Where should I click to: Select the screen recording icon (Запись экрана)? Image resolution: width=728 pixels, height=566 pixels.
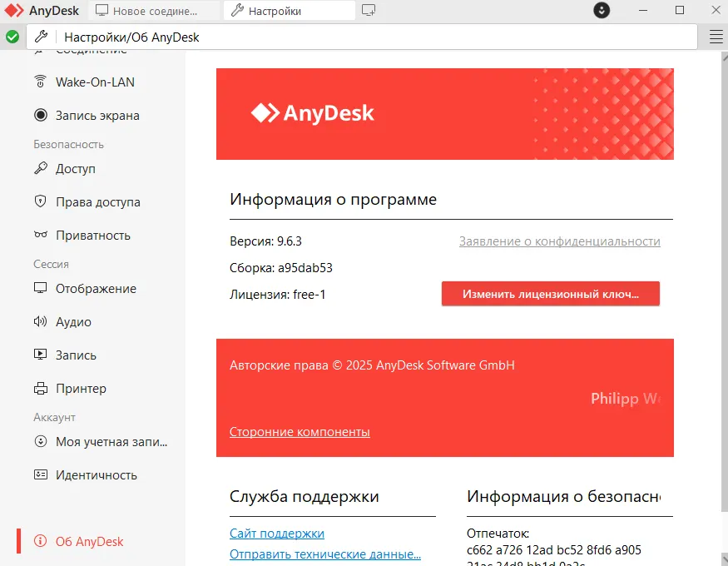(x=40, y=116)
